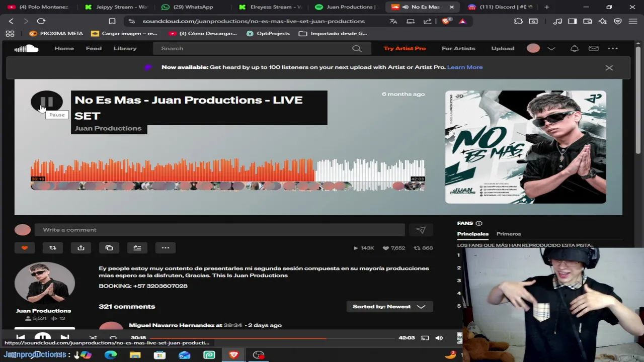Toggle the browser sidebar panel
The width and height of the screenshot is (644, 362).
(572, 21)
